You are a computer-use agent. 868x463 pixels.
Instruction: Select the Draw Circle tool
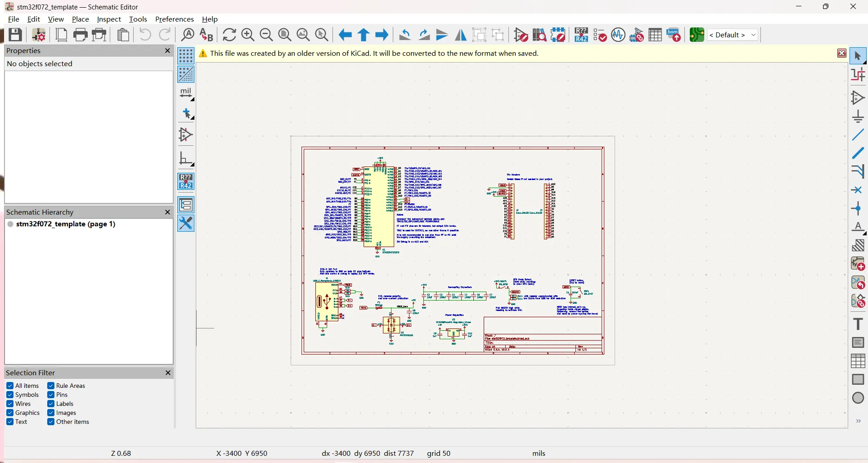point(858,398)
